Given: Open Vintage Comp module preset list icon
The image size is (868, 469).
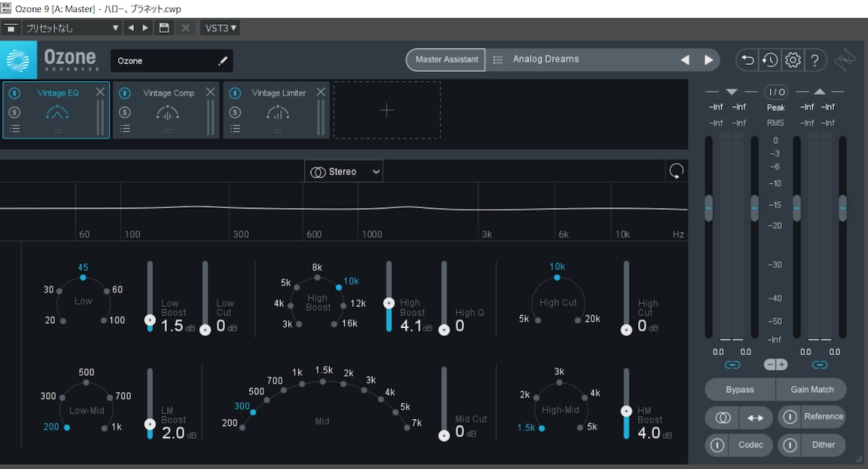Looking at the screenshot, I should pos(125,129).
